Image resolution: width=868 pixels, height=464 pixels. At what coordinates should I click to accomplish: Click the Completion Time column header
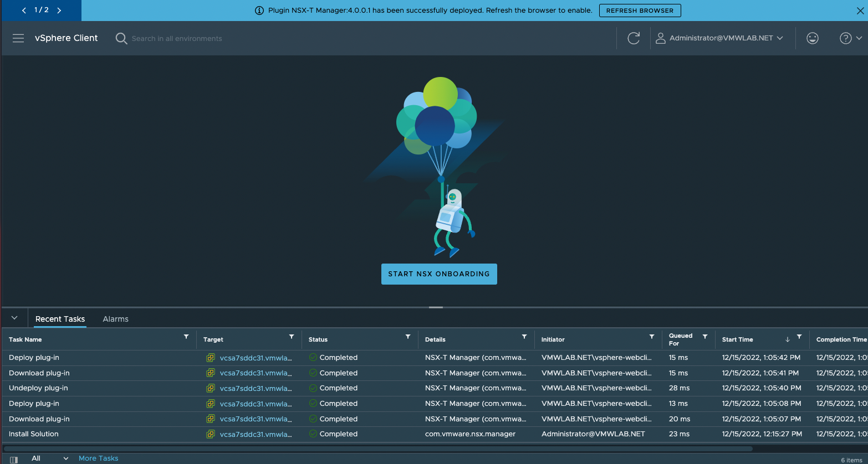(x=841, y=339)
